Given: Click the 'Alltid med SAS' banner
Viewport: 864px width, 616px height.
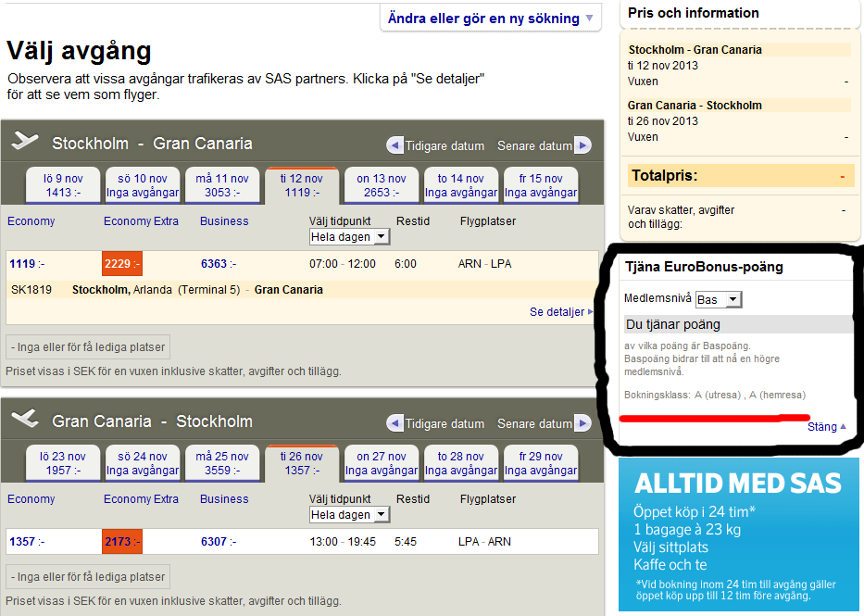Looking at the screenshot, I should 738,534.
